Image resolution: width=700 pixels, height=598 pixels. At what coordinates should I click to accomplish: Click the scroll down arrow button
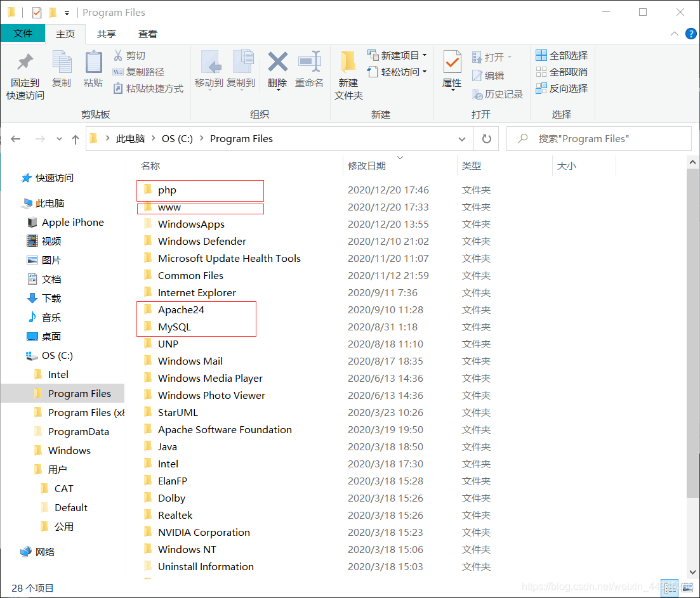[692, 571]
